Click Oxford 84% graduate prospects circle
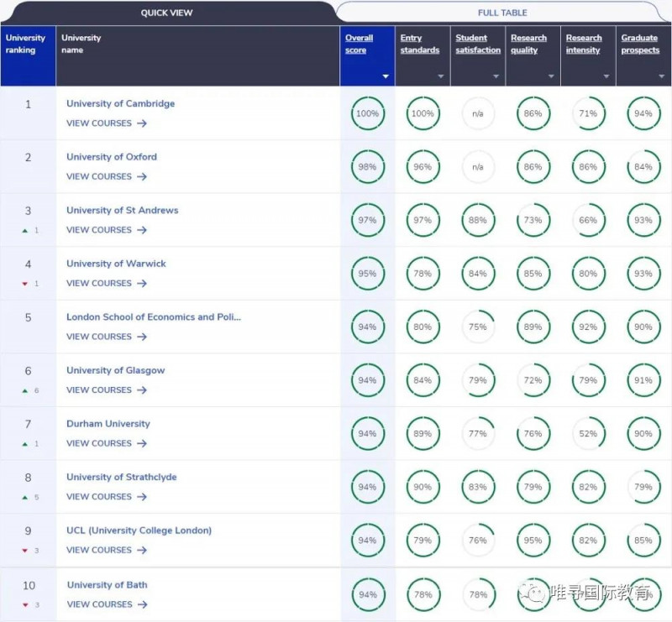672x622 pixels. coord(643,167)
